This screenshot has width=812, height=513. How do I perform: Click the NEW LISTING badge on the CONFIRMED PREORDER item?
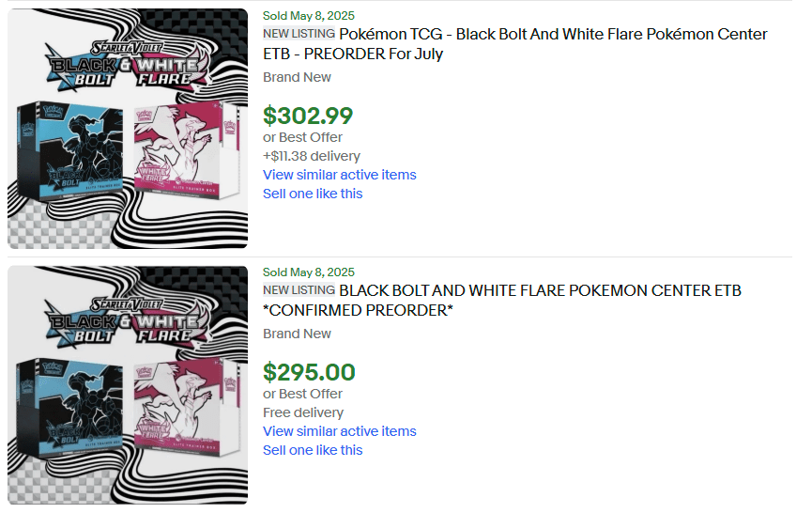point(299,291)
